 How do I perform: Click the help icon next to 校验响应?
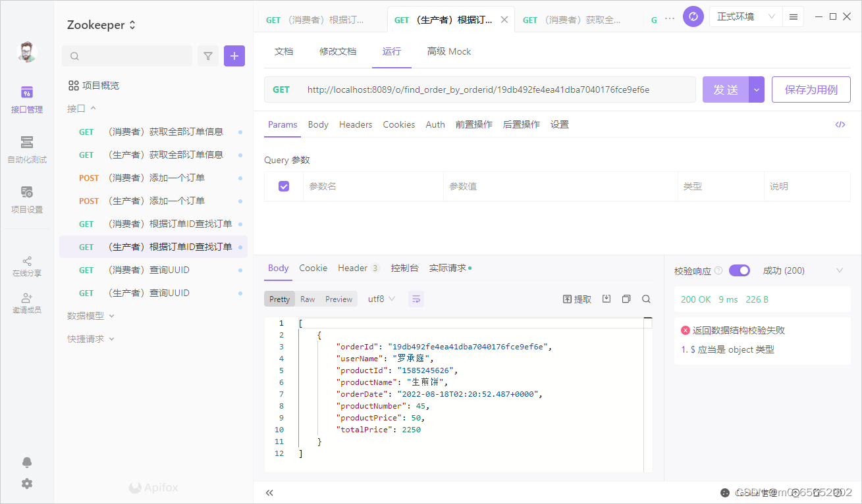718,270
